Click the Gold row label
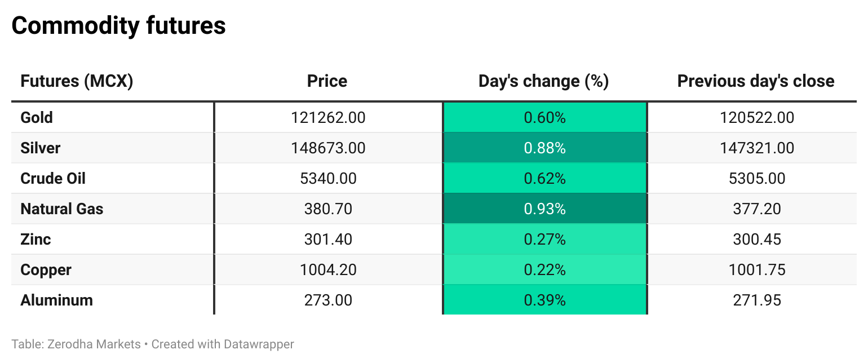Image resolution: width=868 pixels, height=363 pixels. [37, 118]
